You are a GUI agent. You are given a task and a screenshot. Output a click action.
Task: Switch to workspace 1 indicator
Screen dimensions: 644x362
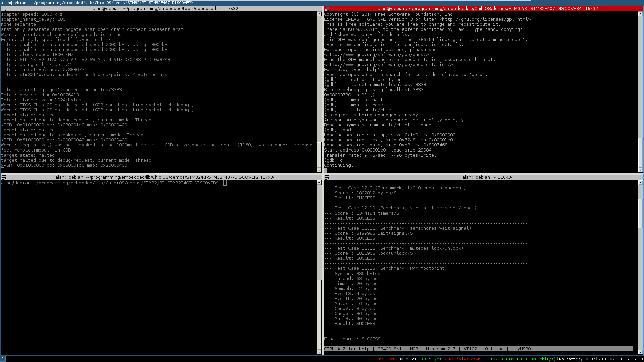(x=3, y=359)
